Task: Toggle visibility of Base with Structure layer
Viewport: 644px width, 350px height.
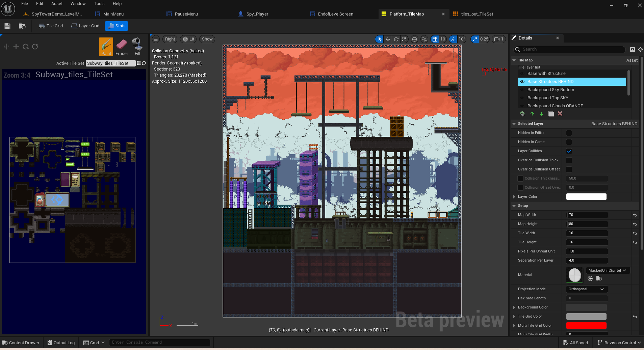Action: point(522,74)
